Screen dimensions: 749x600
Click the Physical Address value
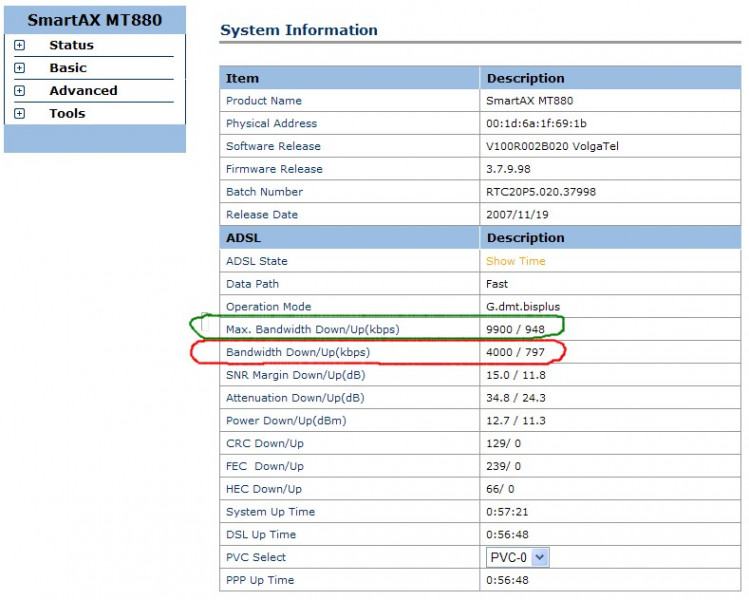pyautogui.click(x=536, y=124)
